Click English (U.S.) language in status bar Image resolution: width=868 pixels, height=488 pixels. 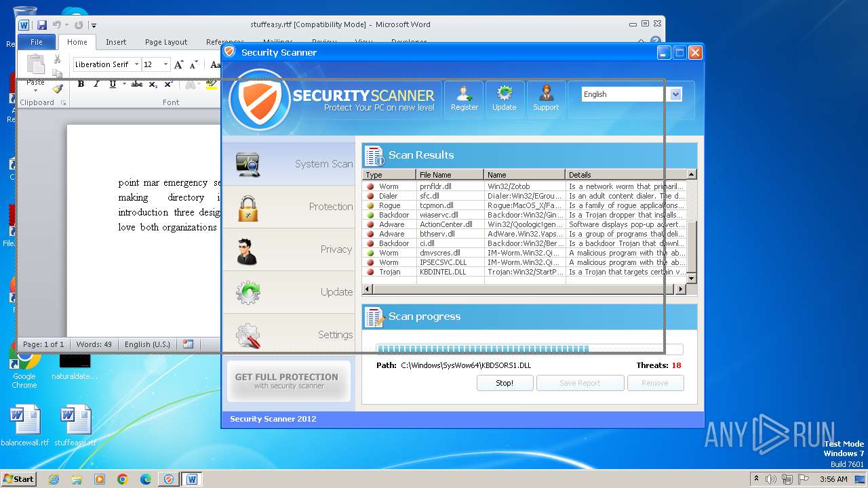[x=147, y=344]
